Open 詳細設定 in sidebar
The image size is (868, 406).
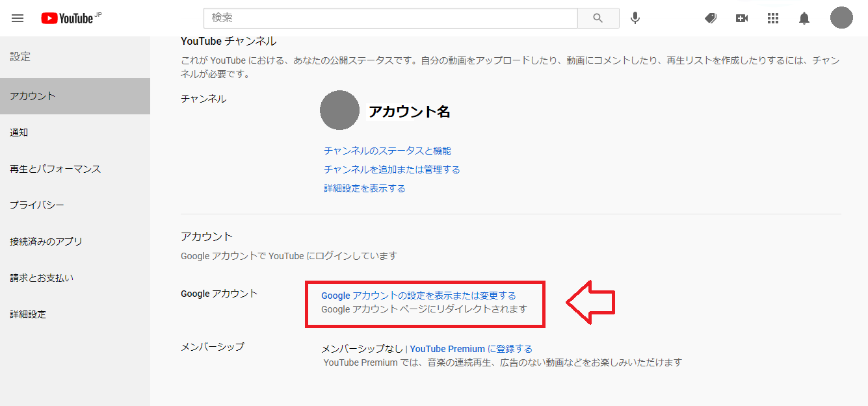point(75,314)
